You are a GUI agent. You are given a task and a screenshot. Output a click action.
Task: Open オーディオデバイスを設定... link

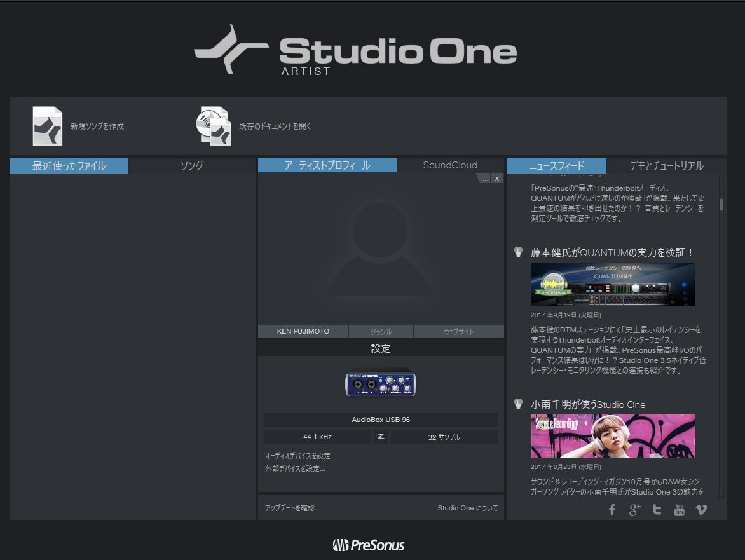click(x=300, y=456)
